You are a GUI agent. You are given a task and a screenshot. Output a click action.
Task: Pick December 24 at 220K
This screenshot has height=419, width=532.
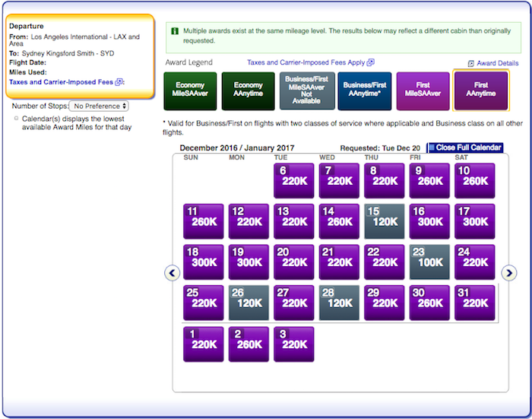[475, 262]
